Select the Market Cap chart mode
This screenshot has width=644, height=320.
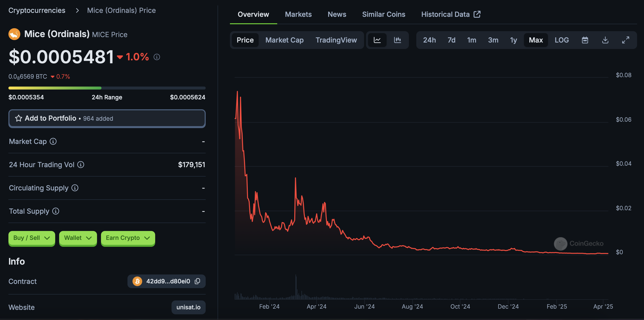coord(284,40)
